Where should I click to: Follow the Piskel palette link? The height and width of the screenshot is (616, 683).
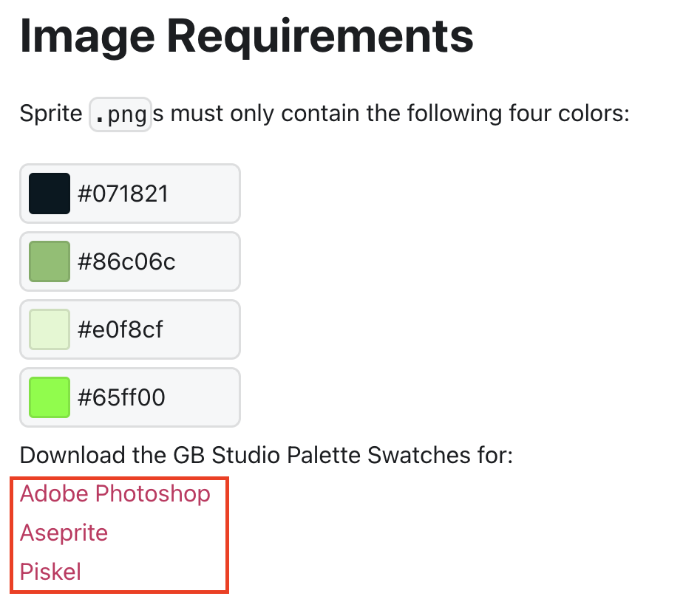point(50,572)
